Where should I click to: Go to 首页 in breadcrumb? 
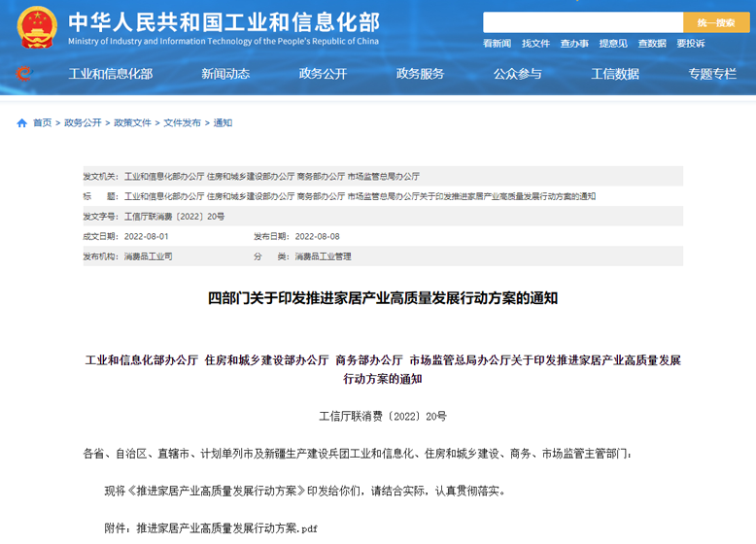(42, 122)
